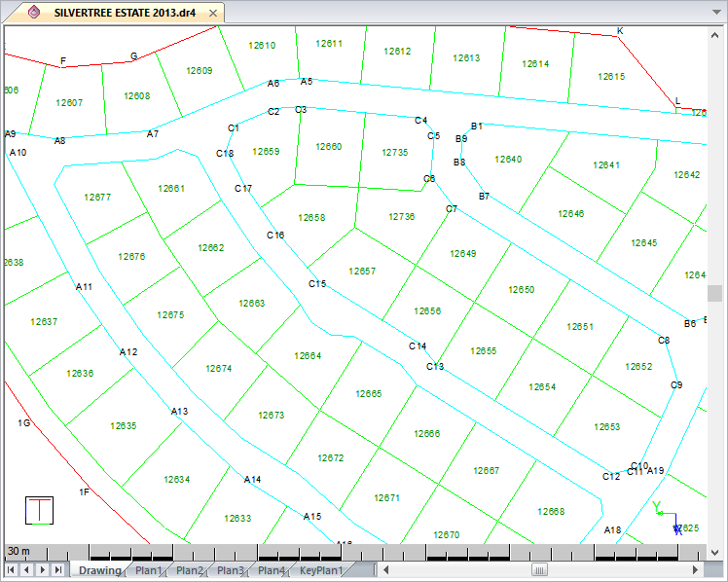
Task: Select lot 12664 label in the drawing
Action: pos(308,356)
